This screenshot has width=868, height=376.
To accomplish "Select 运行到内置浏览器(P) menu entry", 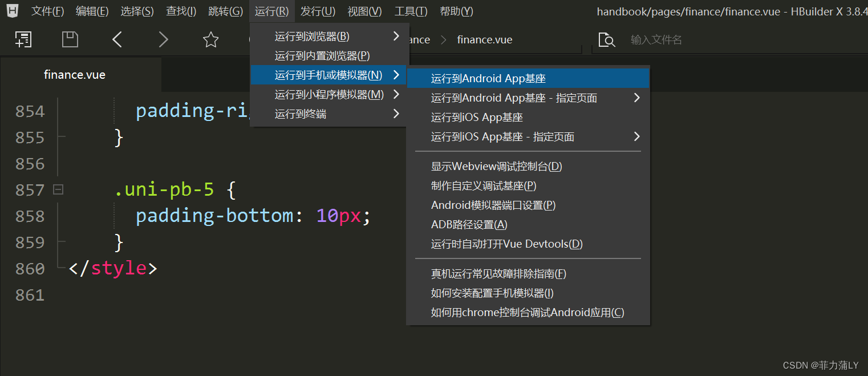I will [330, 56].
